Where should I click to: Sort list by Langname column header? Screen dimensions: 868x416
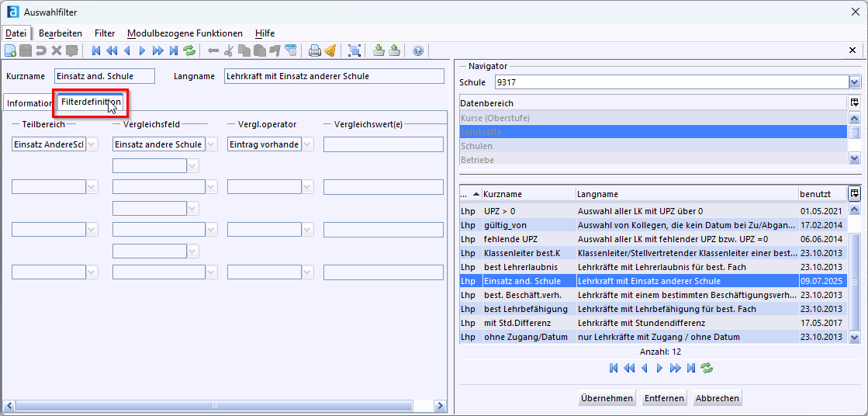tap(686, 194)
